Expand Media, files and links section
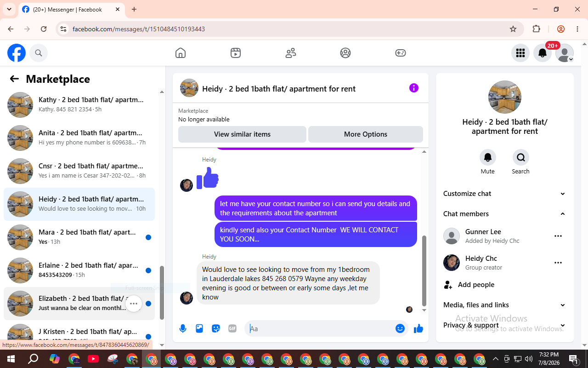The width and height of the screenshot is (588, 368). [x=505, y=305]
